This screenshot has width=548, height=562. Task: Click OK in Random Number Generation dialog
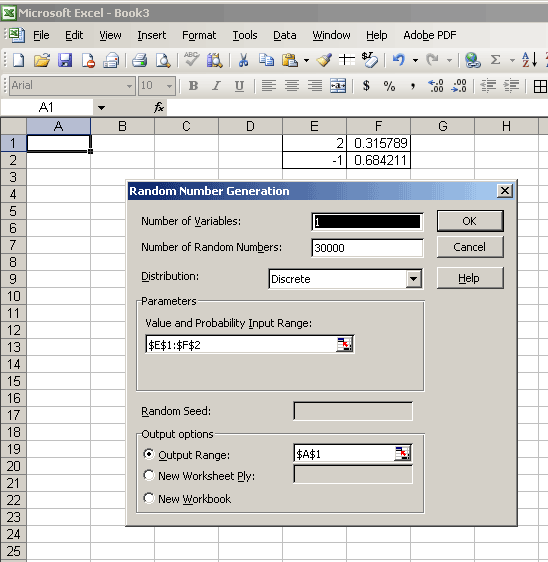(470, 221)
